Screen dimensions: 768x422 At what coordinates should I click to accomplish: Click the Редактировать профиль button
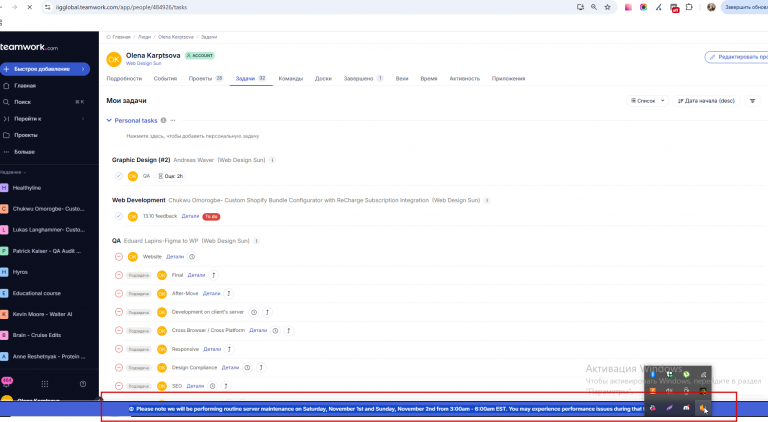pos(736,57)
